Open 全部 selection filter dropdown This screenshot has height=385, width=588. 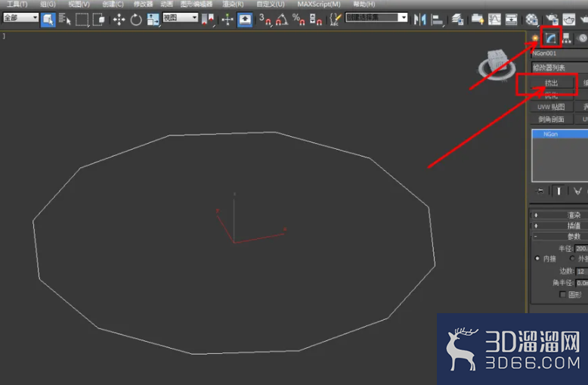click(20, 17)
